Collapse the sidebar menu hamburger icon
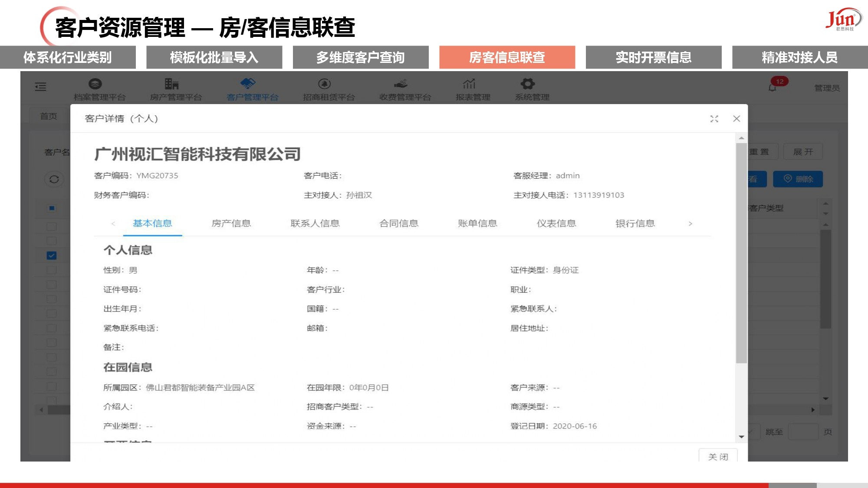This screenshot has width=868, height=488. 40,87
